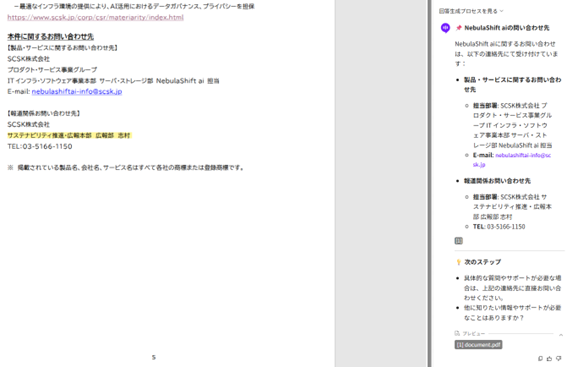Screen dimensions: 567x367
Task: Click 次のステップ heading in chat
Action: pyautogui.click(x=482, y=262)
